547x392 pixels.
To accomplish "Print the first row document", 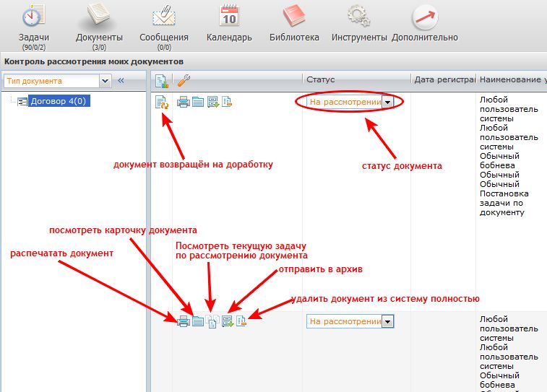I will click(x=184, y=102).
